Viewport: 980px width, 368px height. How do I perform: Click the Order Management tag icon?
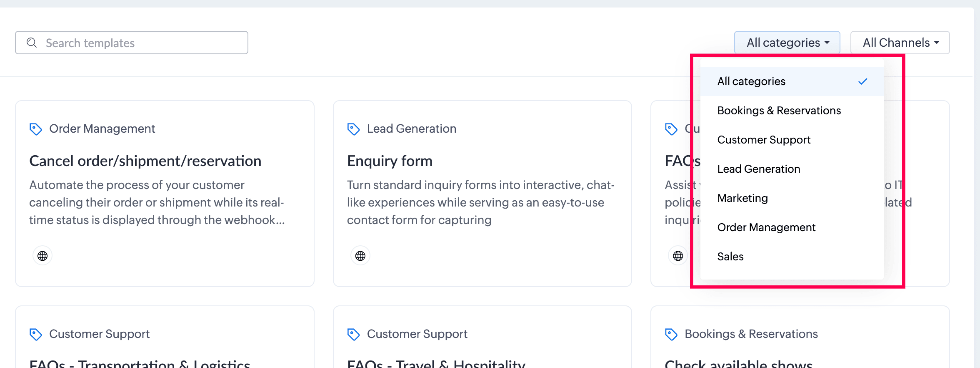pos(36,129)
